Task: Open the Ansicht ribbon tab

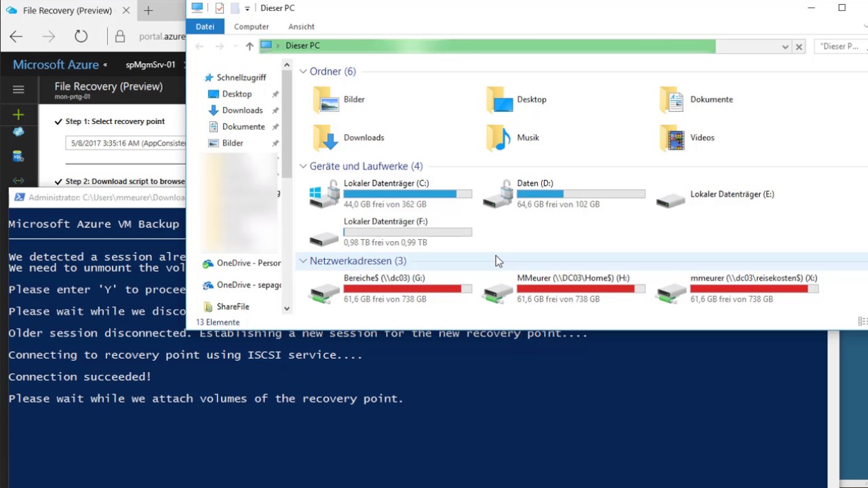Action: tap(301, 26)
